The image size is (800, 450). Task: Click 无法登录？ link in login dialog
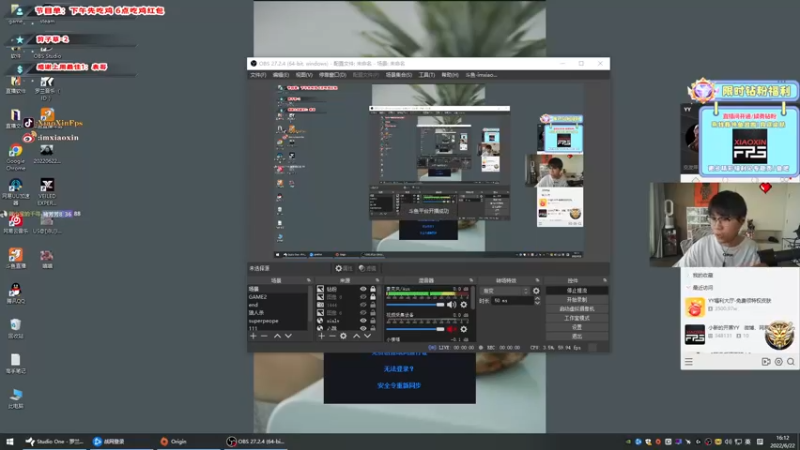[398, 369]
